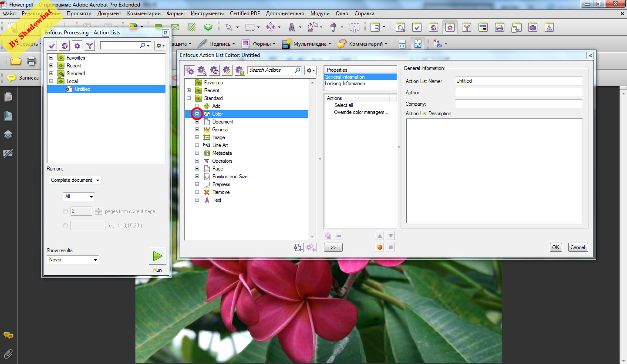Click the camera snapshot icon in main toolbar

(x=533, y=27)
